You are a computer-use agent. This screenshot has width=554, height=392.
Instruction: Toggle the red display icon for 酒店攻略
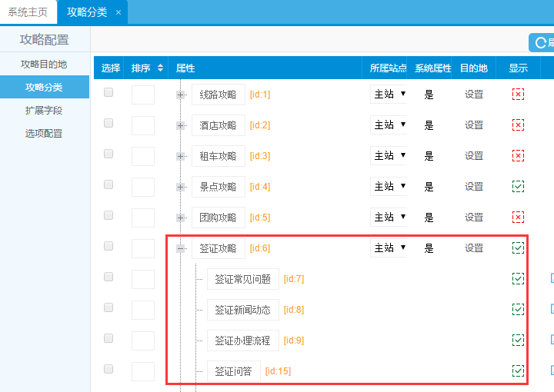coord(518,125)
